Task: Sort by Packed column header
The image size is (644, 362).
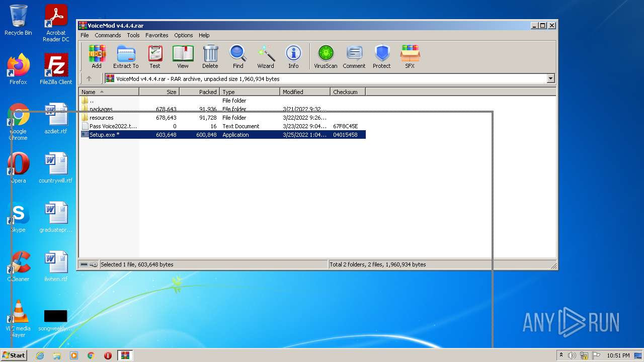Action: [x=199, y=92]
